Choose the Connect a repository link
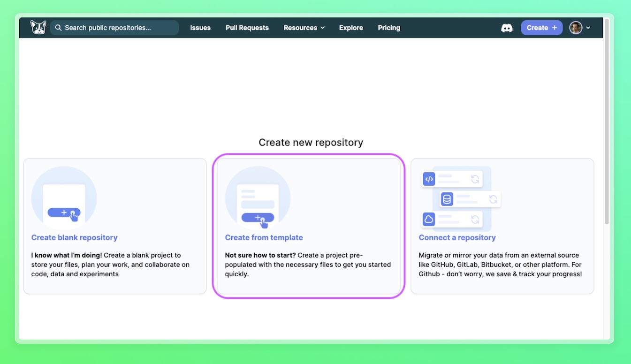This screenshot has width=631, height=364. point(457,237)
